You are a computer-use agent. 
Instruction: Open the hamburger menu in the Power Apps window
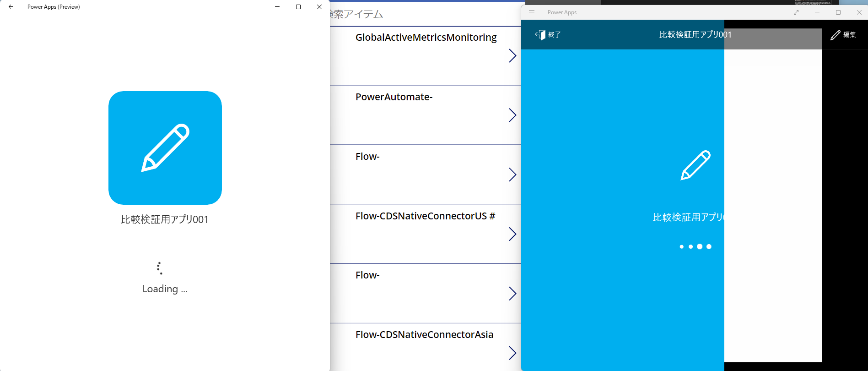[532, 12]
